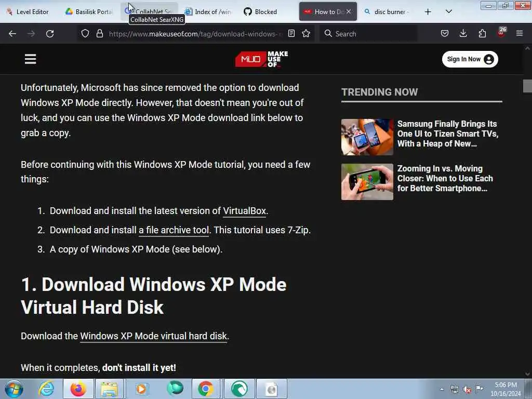Switch to Index of /win tab
The height and width of the screenshot is (399, 532).
point(208,12)
